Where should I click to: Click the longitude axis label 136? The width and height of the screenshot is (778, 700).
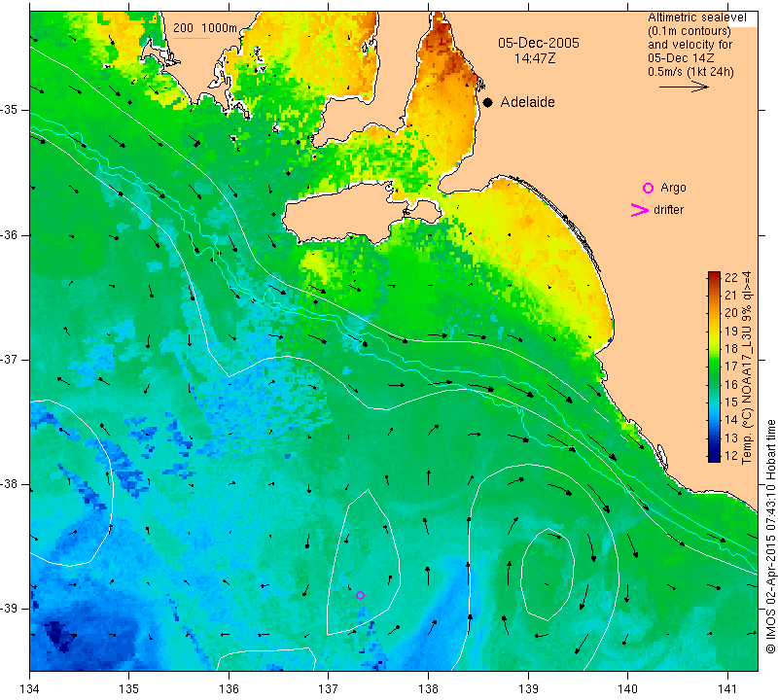click(229, 688)
